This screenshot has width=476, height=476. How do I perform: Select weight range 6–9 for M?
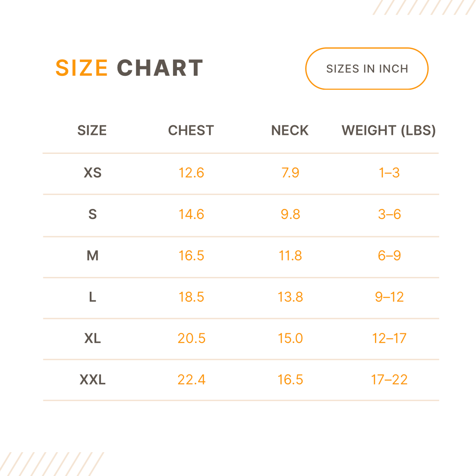click(389, 256)
